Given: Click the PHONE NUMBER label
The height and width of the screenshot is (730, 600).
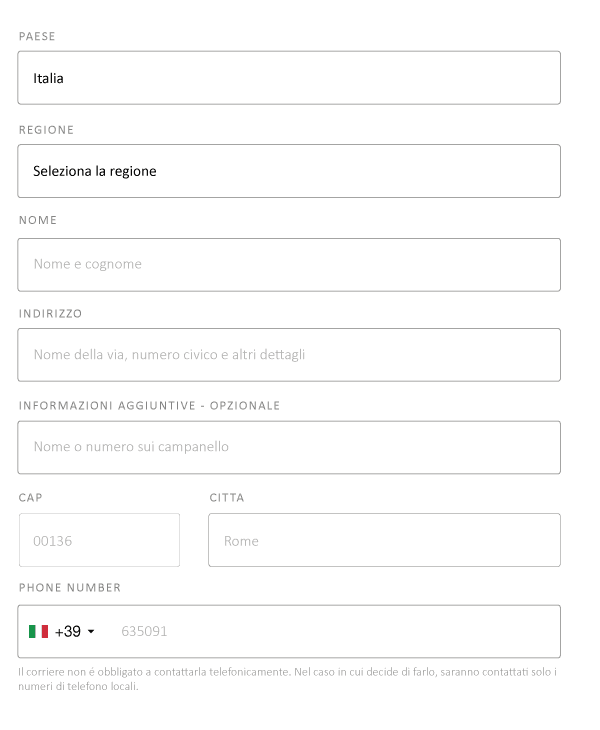Looking at the screenshot, I should pyautogui.click(x=70, y=588).
